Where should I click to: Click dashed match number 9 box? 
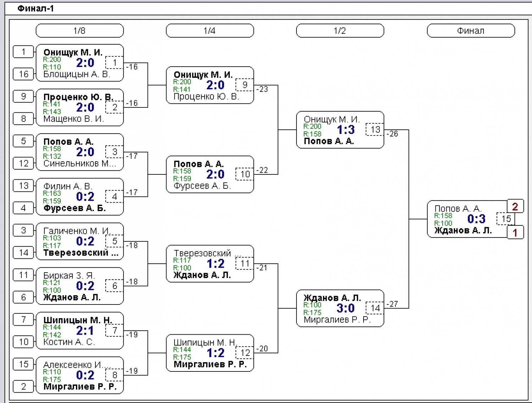click(x=245, y=85)
